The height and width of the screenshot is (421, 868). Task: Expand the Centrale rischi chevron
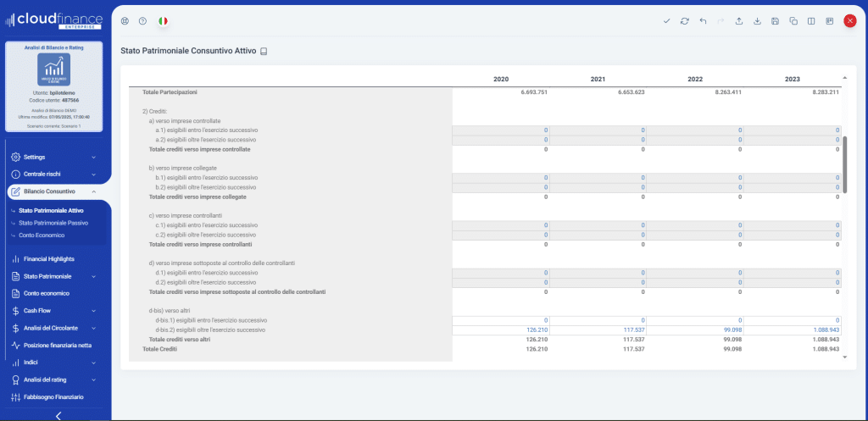click(x=93, y=174)
